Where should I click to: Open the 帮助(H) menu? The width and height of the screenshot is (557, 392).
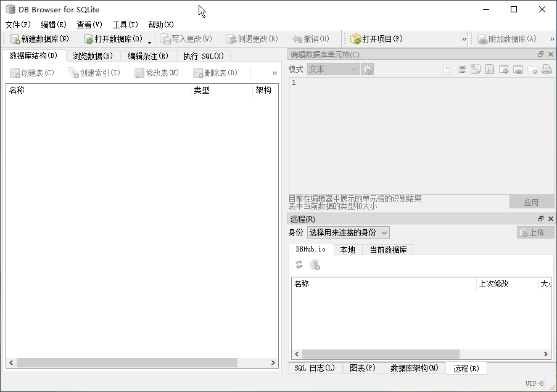click(x=161, y=25)
